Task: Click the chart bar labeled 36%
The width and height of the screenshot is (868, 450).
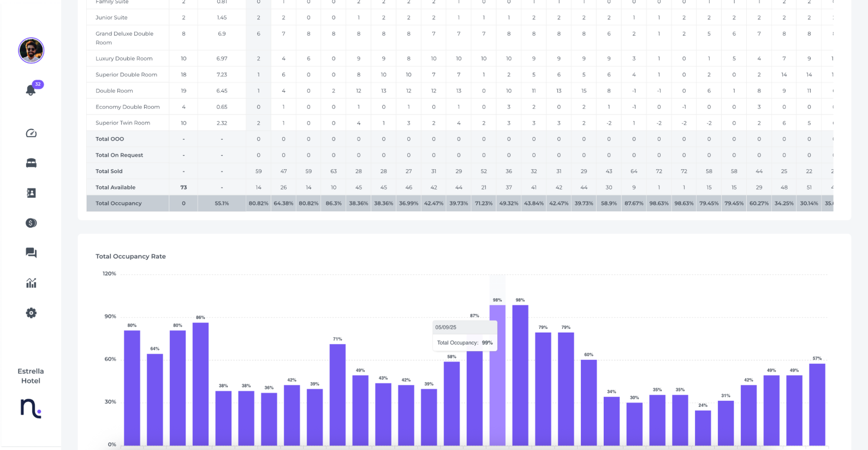Action: coord(269,419)
